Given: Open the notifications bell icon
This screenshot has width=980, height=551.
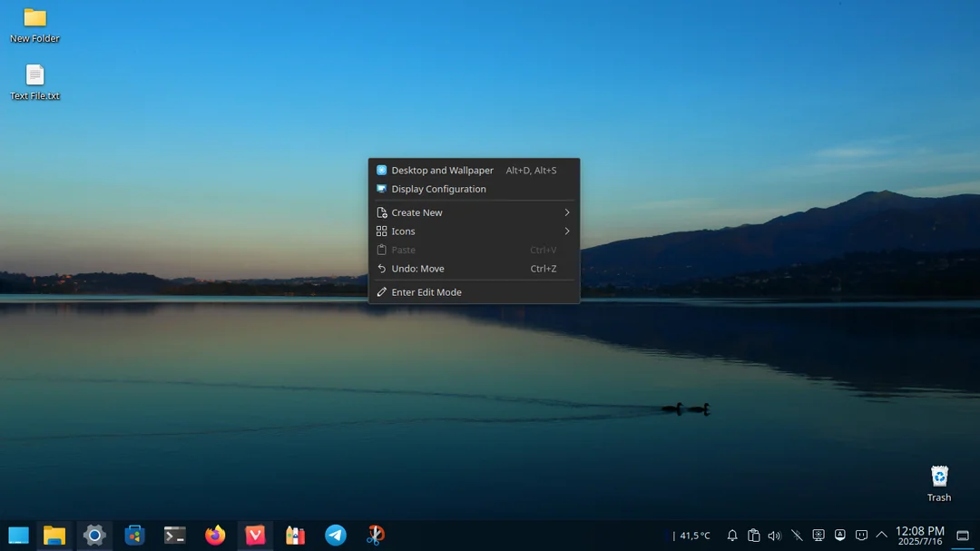Looking at the screenshot, I should pos(732,536).
